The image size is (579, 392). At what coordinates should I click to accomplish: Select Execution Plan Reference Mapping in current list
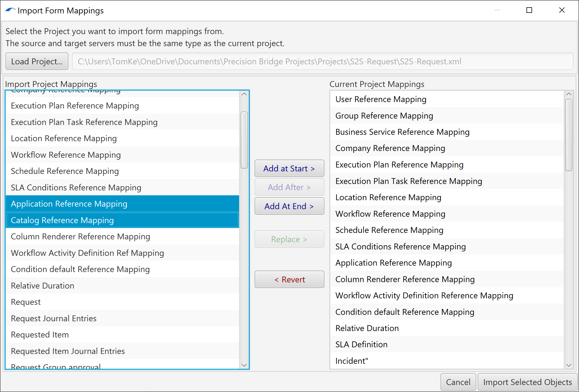(447, 165)
